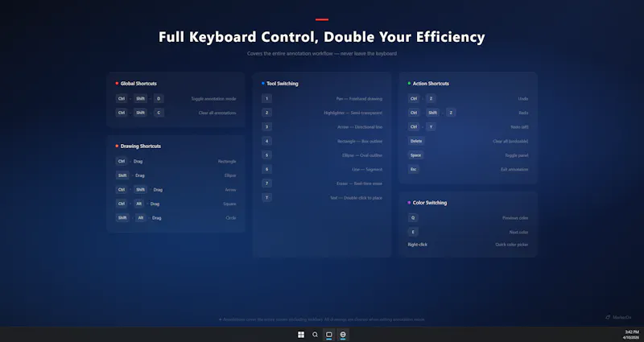644x342 pixels.
Task: Click the Shift key cap in the Ellipse row
Action: tap(122, 175)
